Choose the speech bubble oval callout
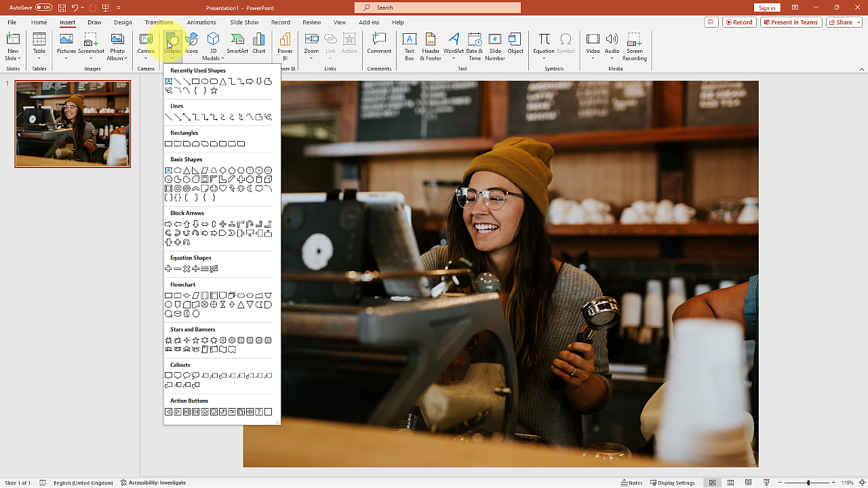Image resolution: width=868 pixels, height=488 pixels. tap(186, 375)
